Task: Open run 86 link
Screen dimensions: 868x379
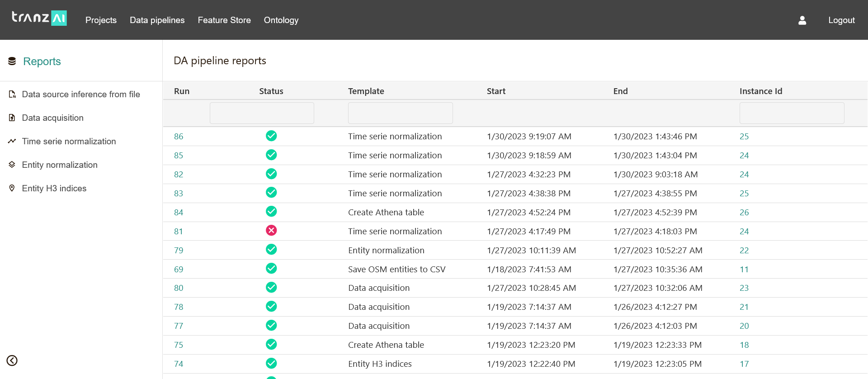Action: [x=179, y=137]
